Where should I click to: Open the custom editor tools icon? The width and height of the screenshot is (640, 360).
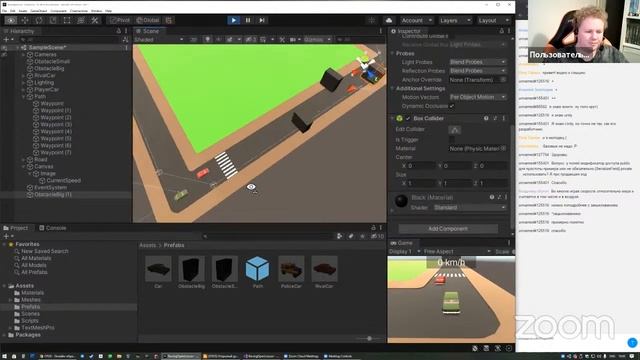tap(95, 20)
